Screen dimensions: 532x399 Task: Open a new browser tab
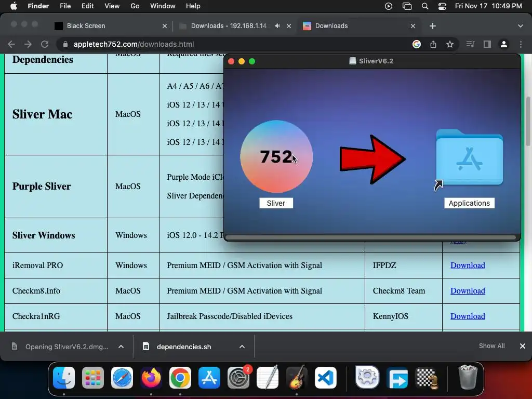[433, 26]
